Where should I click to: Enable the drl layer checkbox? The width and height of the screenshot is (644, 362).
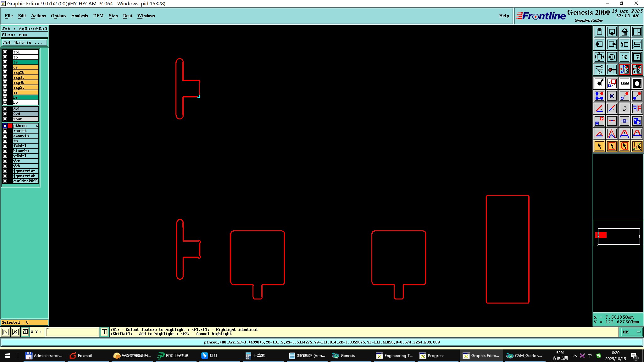coord(5,109)
